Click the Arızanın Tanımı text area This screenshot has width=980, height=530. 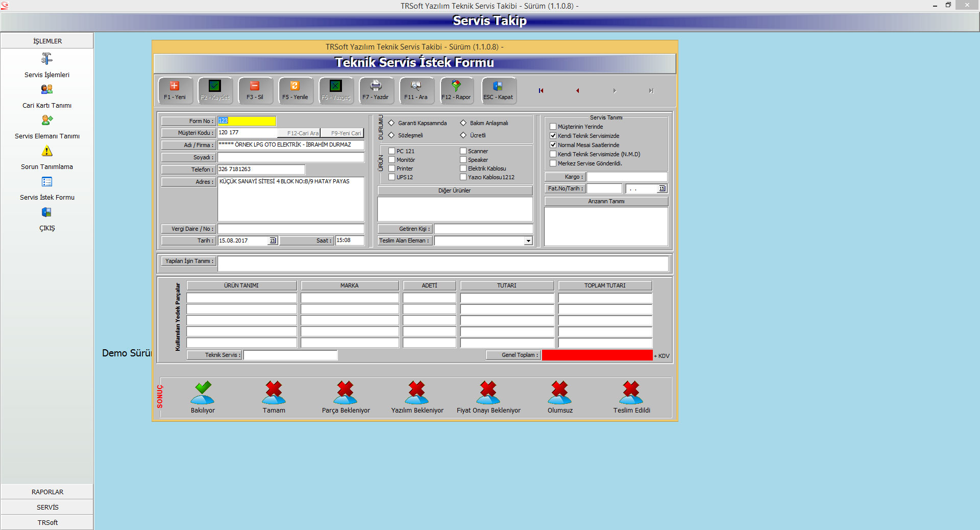point(606,226)
